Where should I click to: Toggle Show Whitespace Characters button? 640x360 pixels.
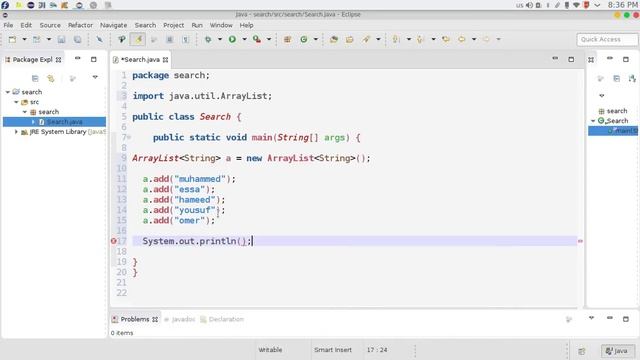186,39
